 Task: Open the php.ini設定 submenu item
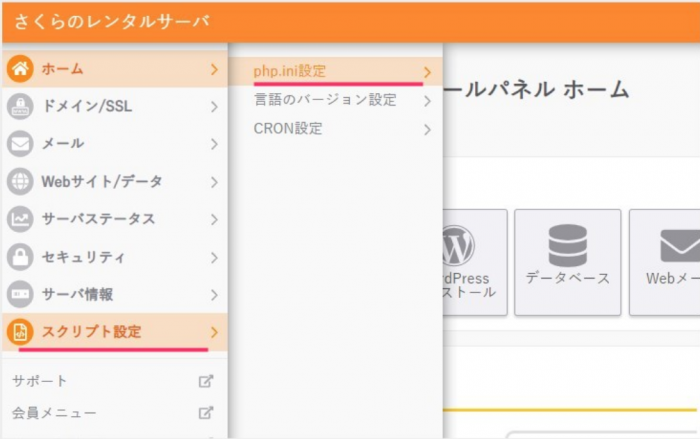coord(335,71)
